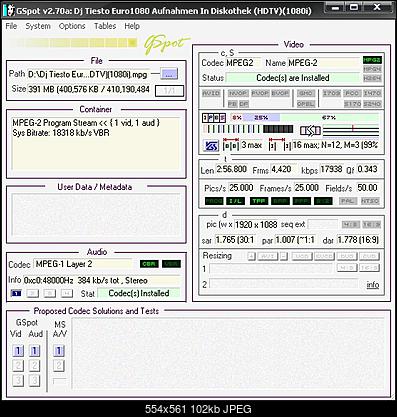This screenshot has width=397, height=417.
Task: Click the Frms value 4,420
Action: click(x=283, y=169)
